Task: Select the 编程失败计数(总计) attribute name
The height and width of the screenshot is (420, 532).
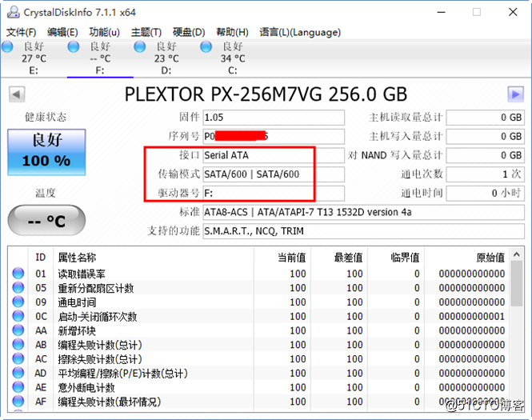Action: coord(100,345)
